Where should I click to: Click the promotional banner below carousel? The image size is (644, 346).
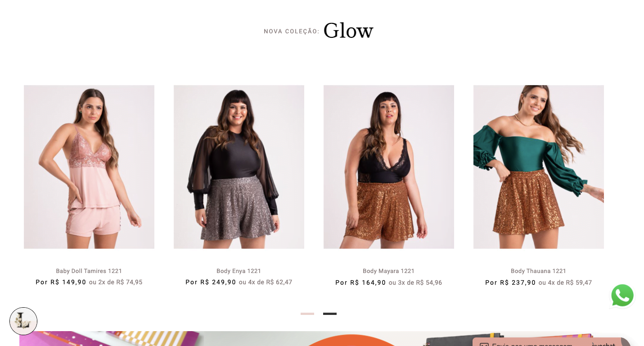pyautogui.click(x=322, y=339)
